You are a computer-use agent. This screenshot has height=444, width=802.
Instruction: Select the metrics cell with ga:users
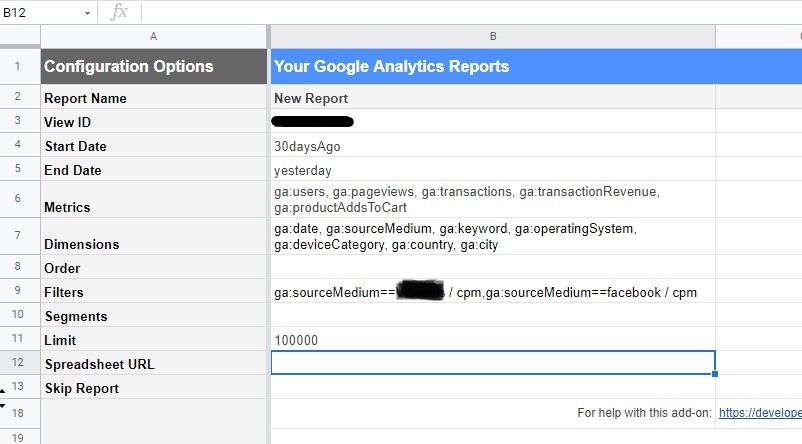click(493, 199)
